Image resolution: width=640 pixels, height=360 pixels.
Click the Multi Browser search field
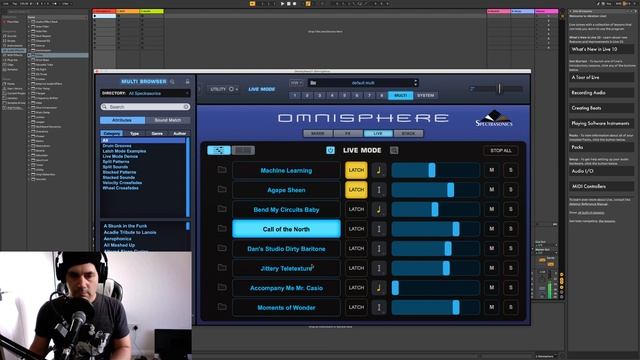point(145,107)
